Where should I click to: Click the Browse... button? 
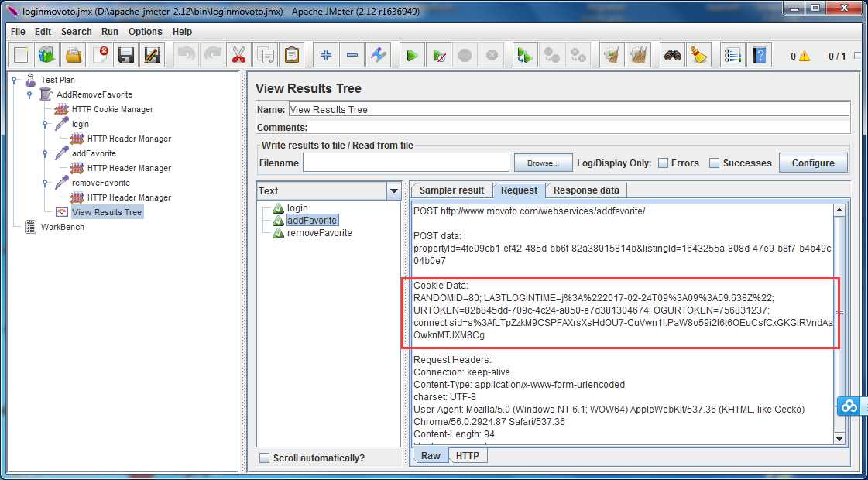pos(543,163)
